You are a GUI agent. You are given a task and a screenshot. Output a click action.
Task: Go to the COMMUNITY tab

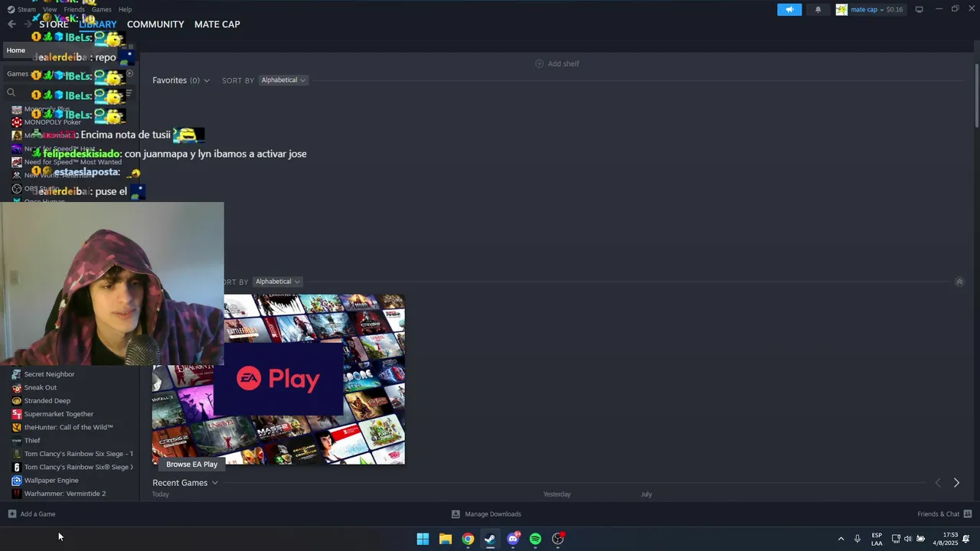pos(155,24)
